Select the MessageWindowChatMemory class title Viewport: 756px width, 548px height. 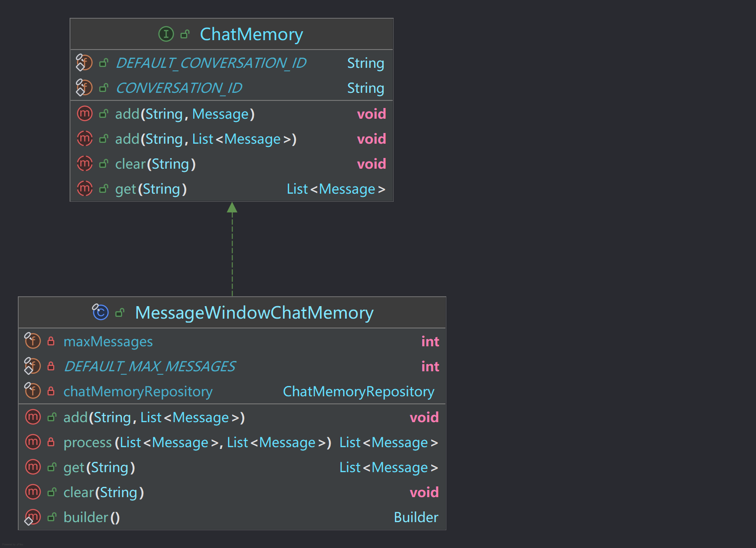(x=254, y=313)
